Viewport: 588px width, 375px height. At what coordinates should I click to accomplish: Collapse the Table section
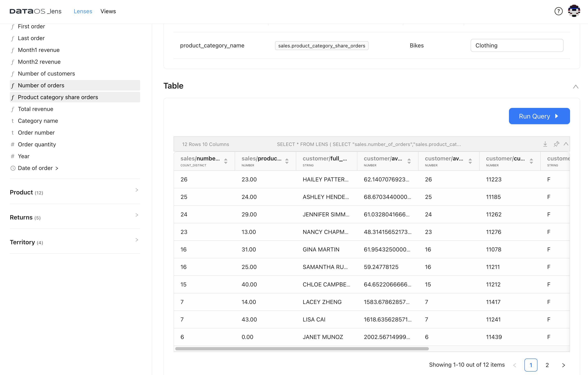click(x=576, y=87)
